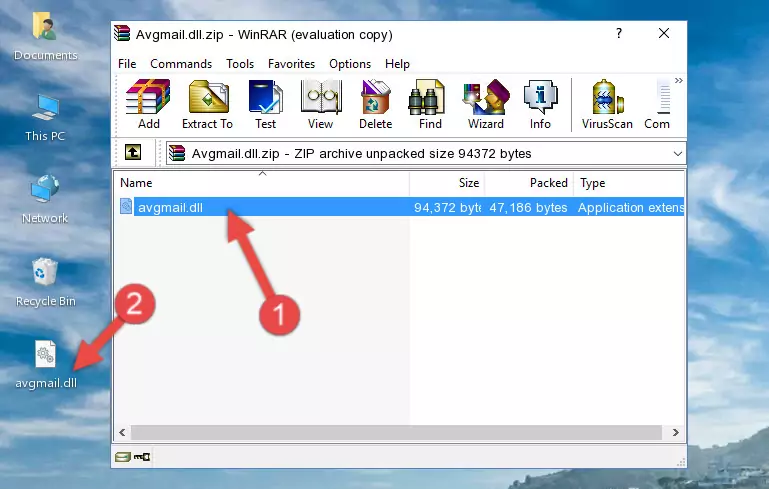Close the WinRAR window
769x489 pixels.
pos(664,33)
